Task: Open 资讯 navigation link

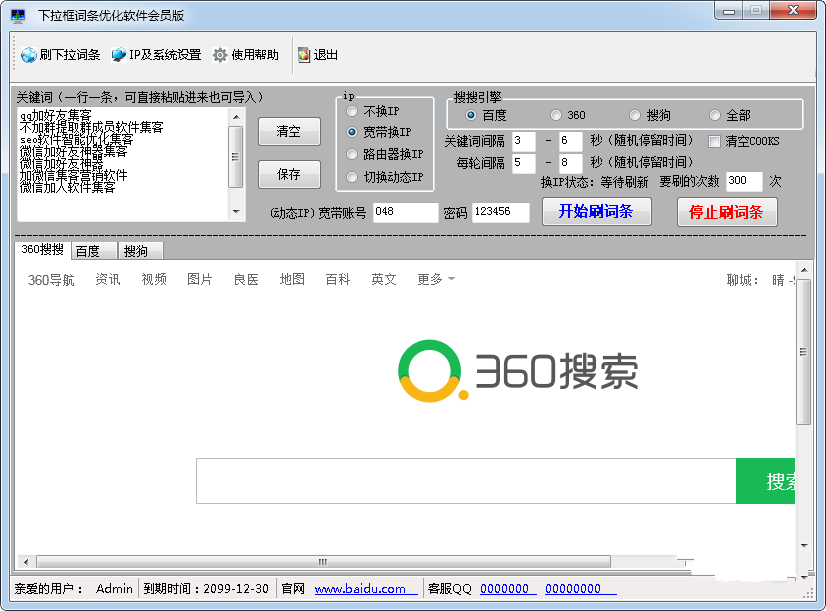Action: point(108,280)
